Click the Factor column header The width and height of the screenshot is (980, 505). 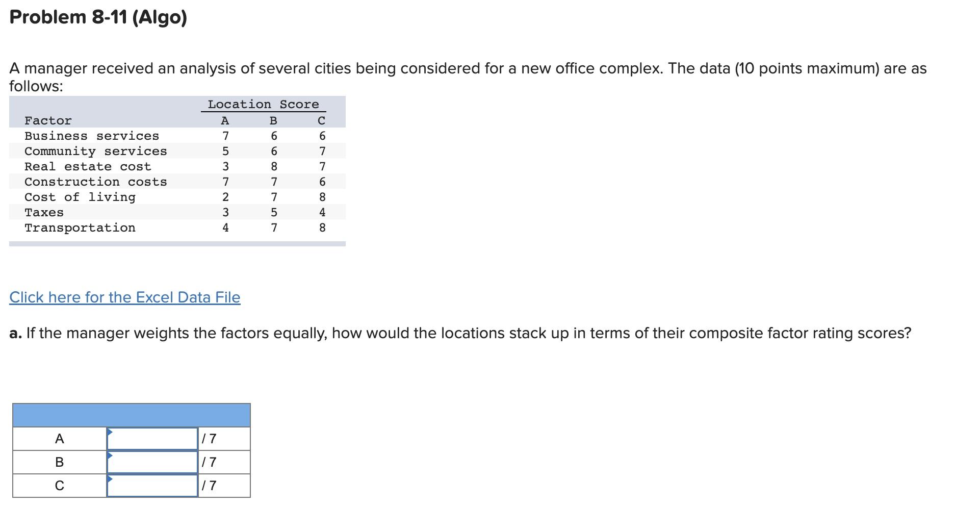click(x=46, y=120)
